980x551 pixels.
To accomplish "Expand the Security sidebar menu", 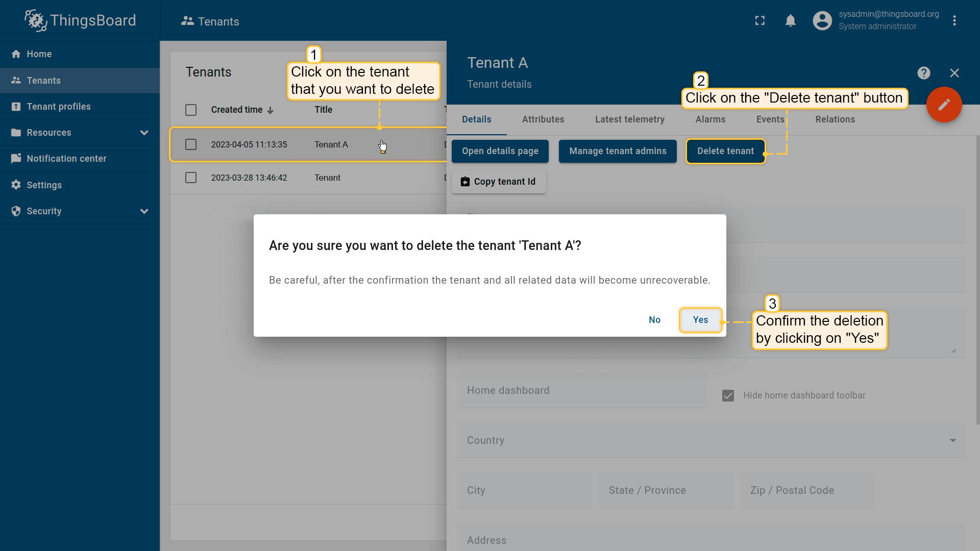I will (144, 211).
